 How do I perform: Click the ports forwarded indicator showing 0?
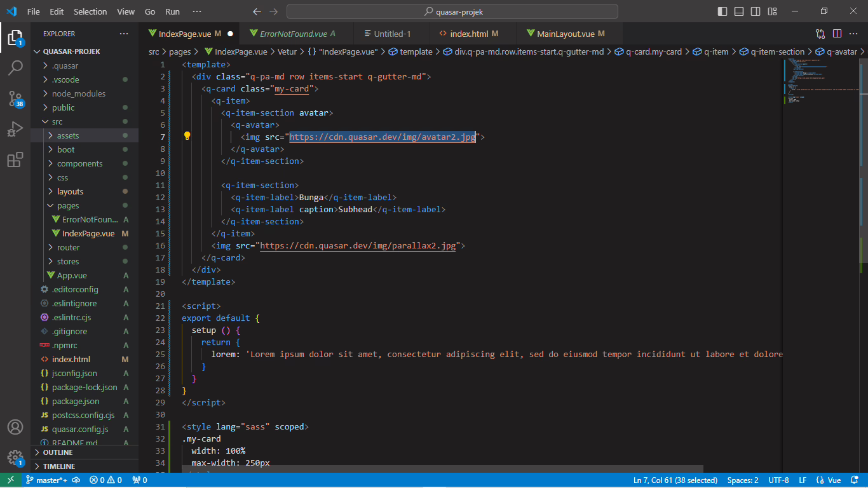pyautogui.click(x=139, y=480)
